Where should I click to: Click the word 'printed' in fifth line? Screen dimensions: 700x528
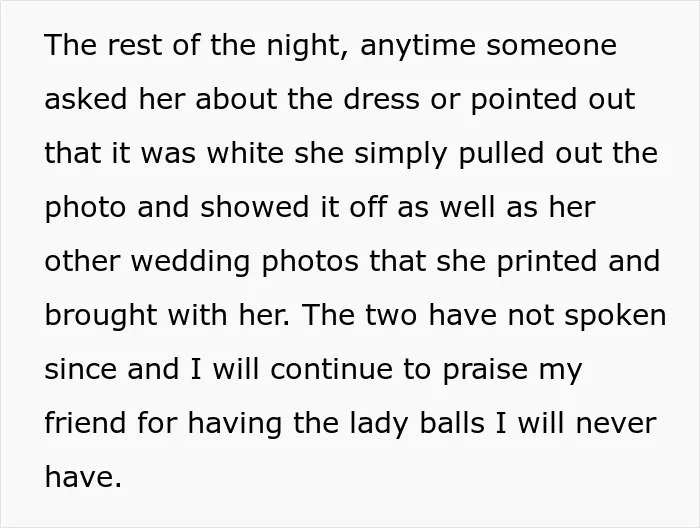pos(546,262)
